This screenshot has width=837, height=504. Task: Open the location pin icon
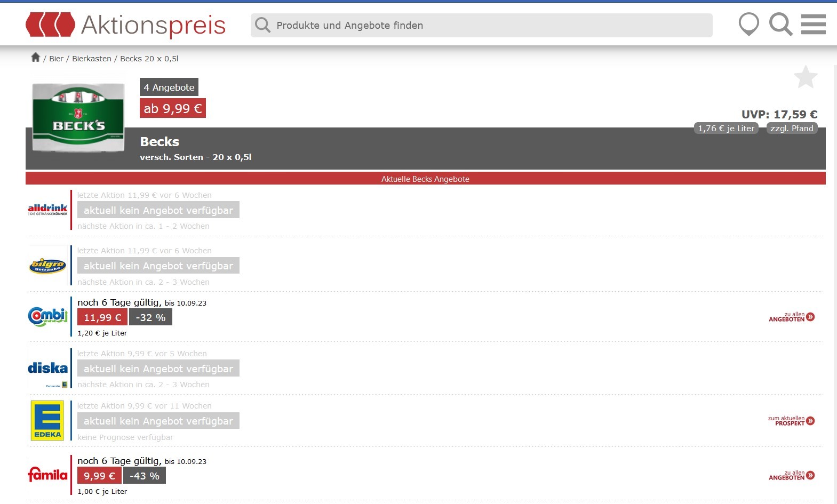[748, 25]
